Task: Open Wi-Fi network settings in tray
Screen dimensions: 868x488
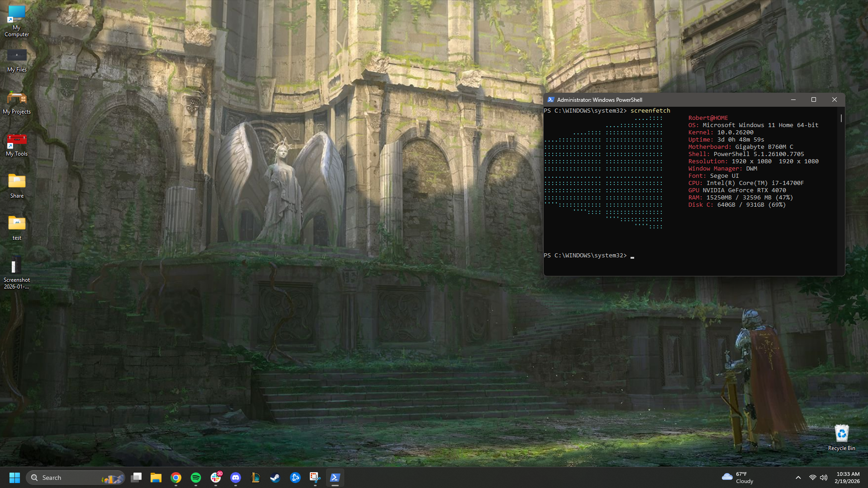Action: tap(812, 478)
